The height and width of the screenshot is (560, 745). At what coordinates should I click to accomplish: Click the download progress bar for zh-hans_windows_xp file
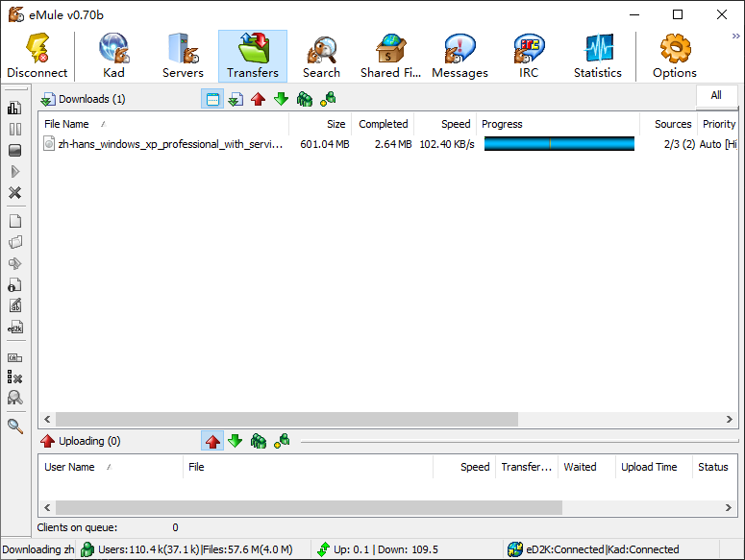coord(559,144)
